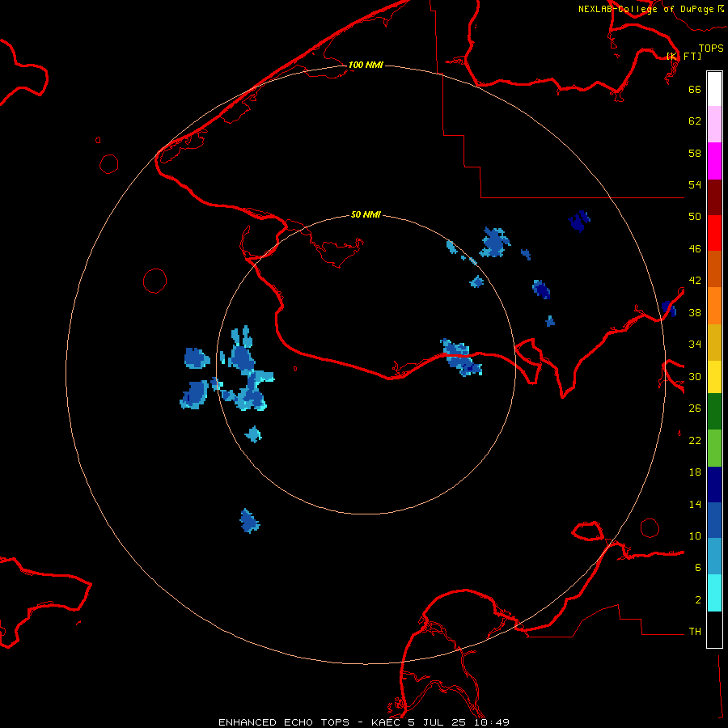Click the legend value 2
Image resolution: width=728 pixels, height=728 pixels.
[x=698, y=600]
